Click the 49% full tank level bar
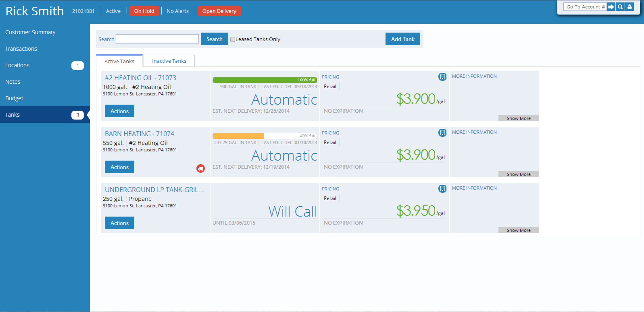Screen dimensions: 644x312 point(264,136)
